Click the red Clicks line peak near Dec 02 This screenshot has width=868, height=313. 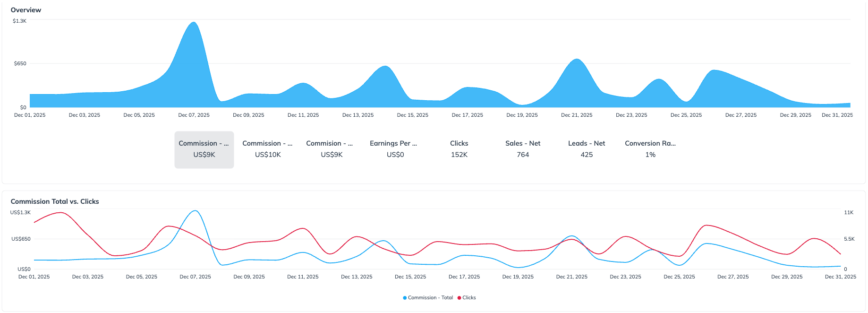click(x=60, y=213)
